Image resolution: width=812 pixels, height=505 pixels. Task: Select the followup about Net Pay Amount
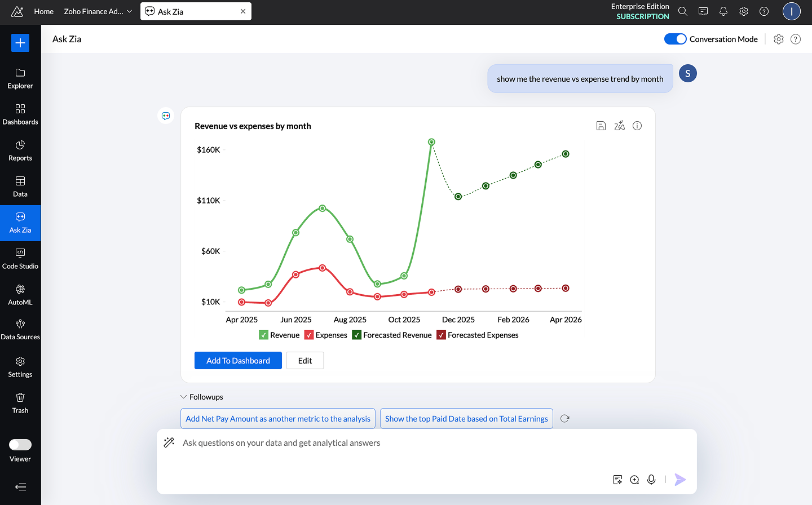point(277,418)
